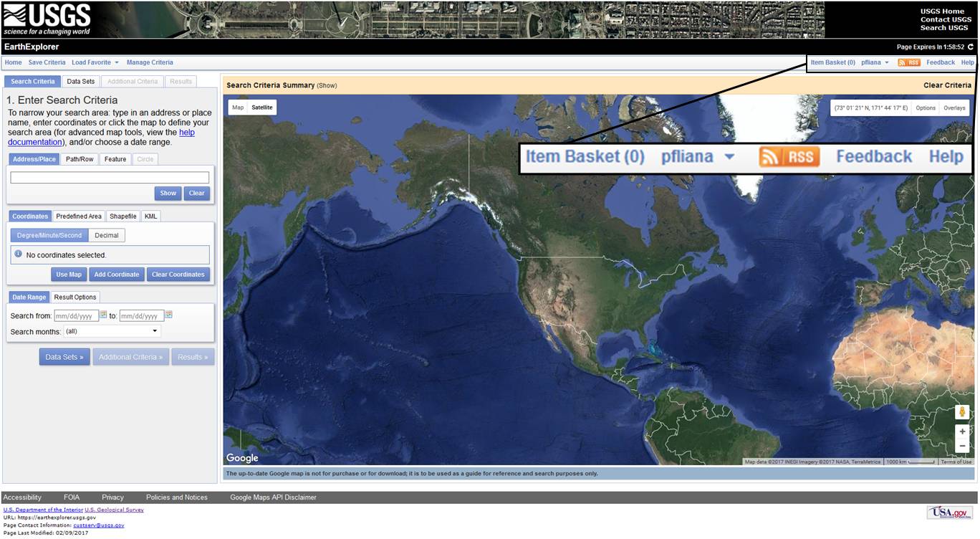The width and height of the screenshot is (980, 539).
Task: Select Decimal coordinate format
Action: click(107, 235)
